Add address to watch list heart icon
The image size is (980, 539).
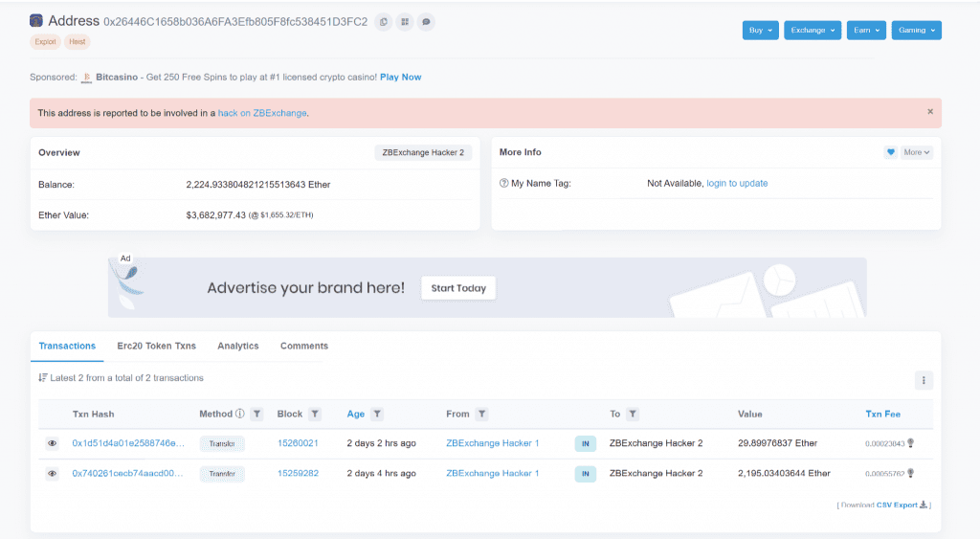click(x=891, y=152)
